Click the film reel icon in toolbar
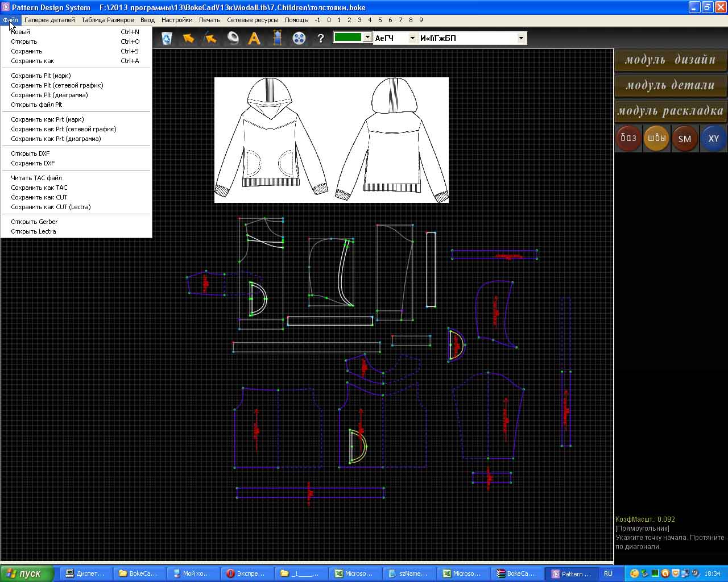 [x=299, y=38]
